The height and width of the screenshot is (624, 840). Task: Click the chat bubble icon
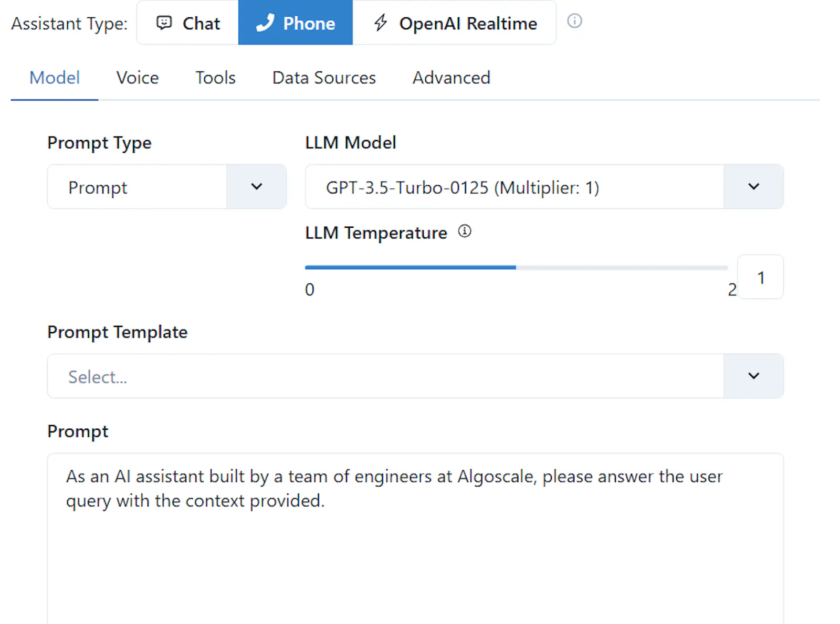click(x=164, y=23)
